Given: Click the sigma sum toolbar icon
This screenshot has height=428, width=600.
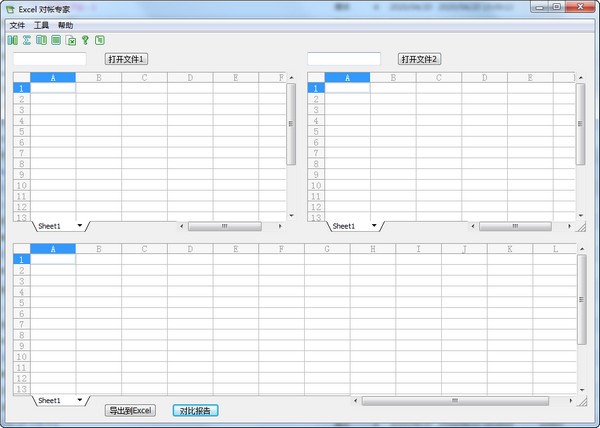Looking at the screenshot, I should click(x=27, y=40).
